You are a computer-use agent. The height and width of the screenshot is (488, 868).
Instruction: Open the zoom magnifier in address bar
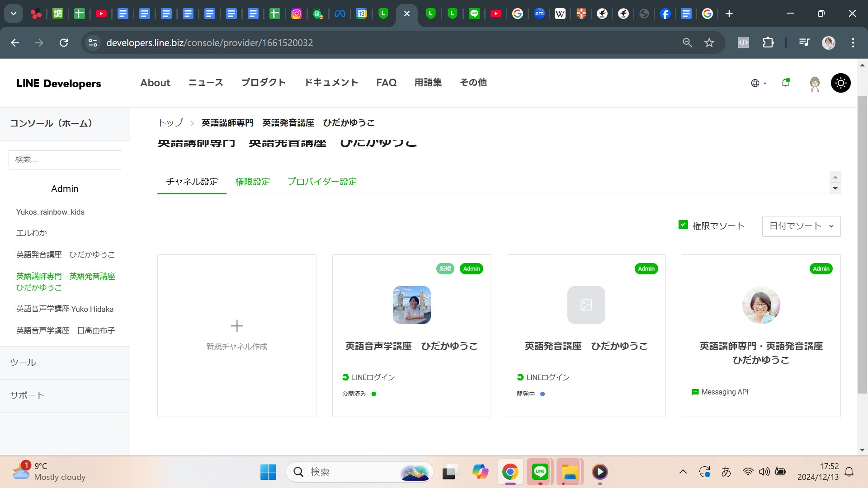[x=687, y=42]
